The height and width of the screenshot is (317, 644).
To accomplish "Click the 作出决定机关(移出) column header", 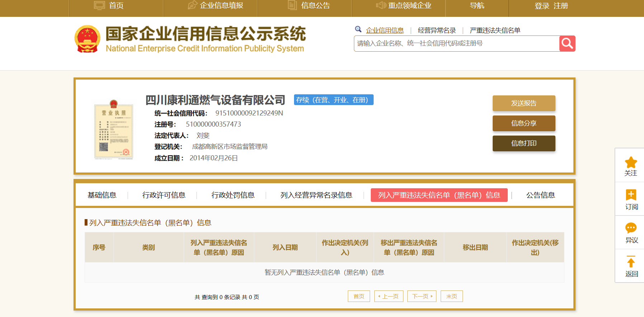I will click(x=535, y=247).
